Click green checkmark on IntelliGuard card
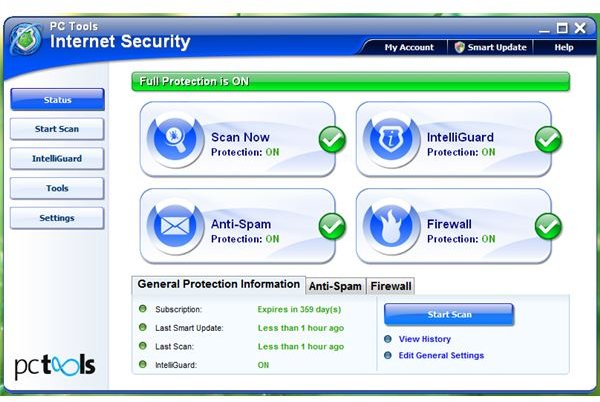600x402 pixels. point(548,140)
